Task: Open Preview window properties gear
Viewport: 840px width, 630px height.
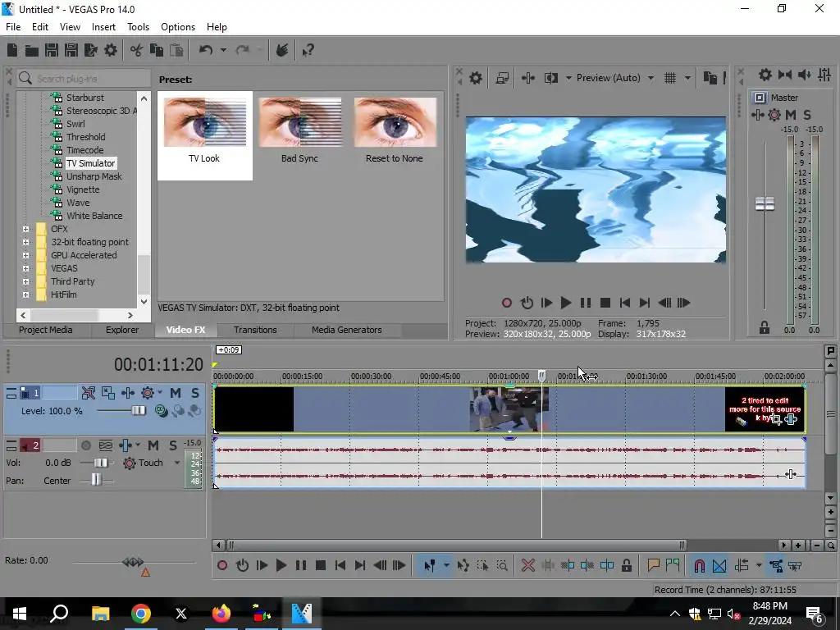Action: [x=476, y=78]
